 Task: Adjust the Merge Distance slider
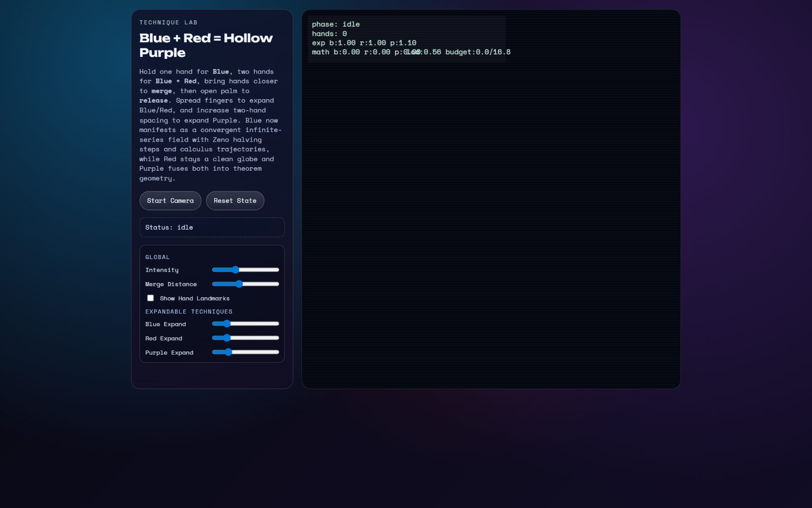[246, 284]
